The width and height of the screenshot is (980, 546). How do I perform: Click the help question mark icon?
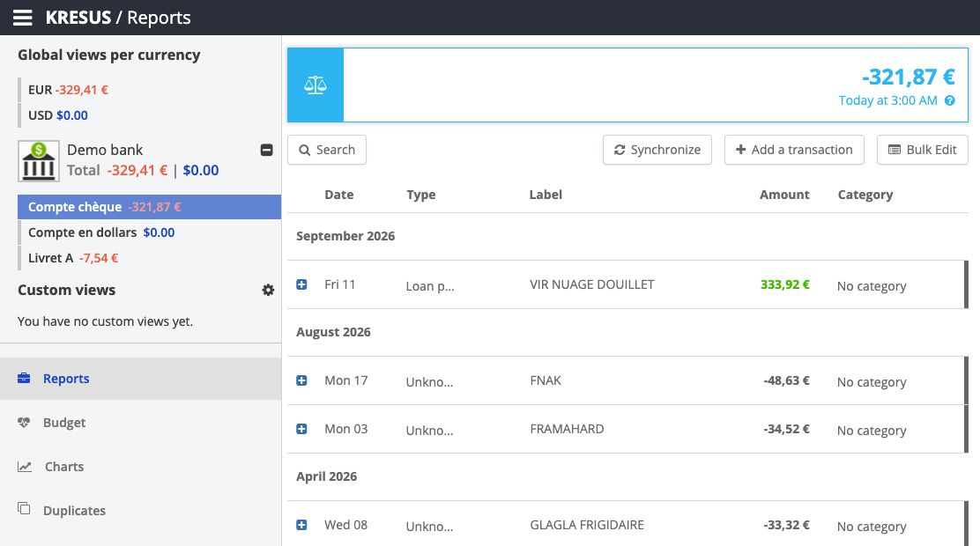pos(949,100)
